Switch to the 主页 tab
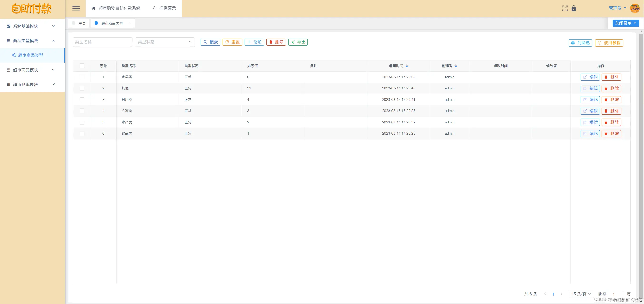644x304 pixels. [x=79, y=23]
